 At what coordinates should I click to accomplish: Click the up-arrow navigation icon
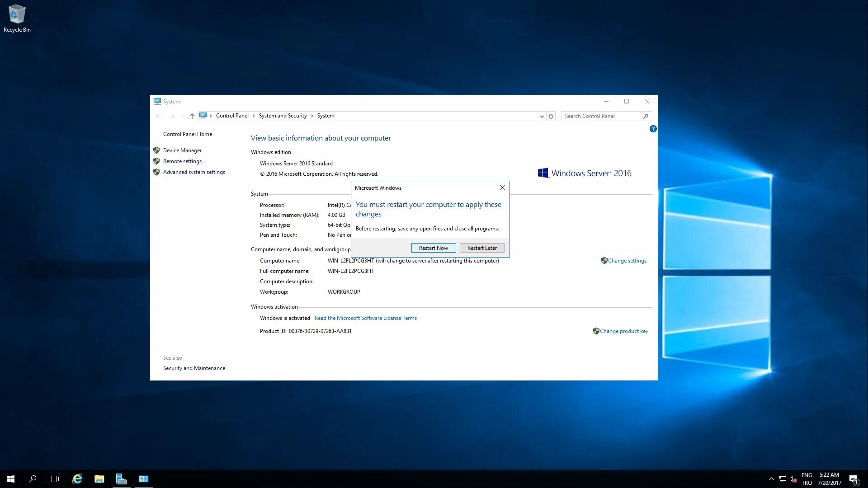(192, 116)
